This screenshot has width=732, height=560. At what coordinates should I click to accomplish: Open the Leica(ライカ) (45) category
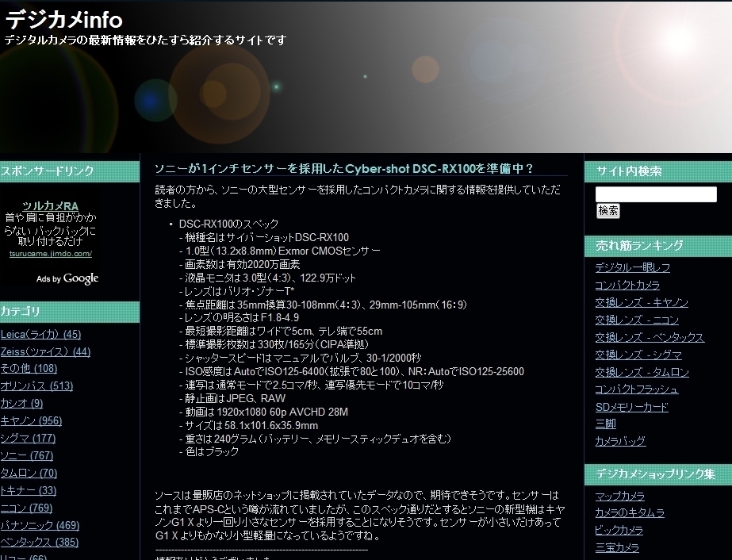40,335
